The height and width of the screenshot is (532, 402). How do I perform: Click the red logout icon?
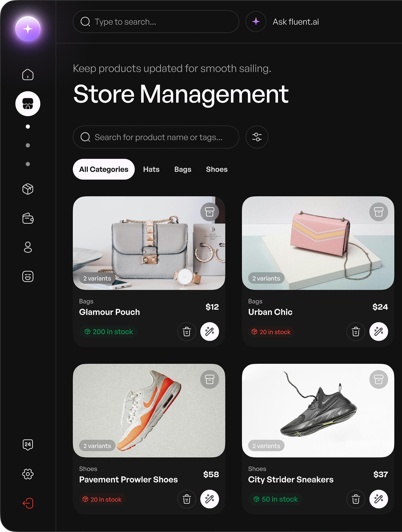coord(28,503)
